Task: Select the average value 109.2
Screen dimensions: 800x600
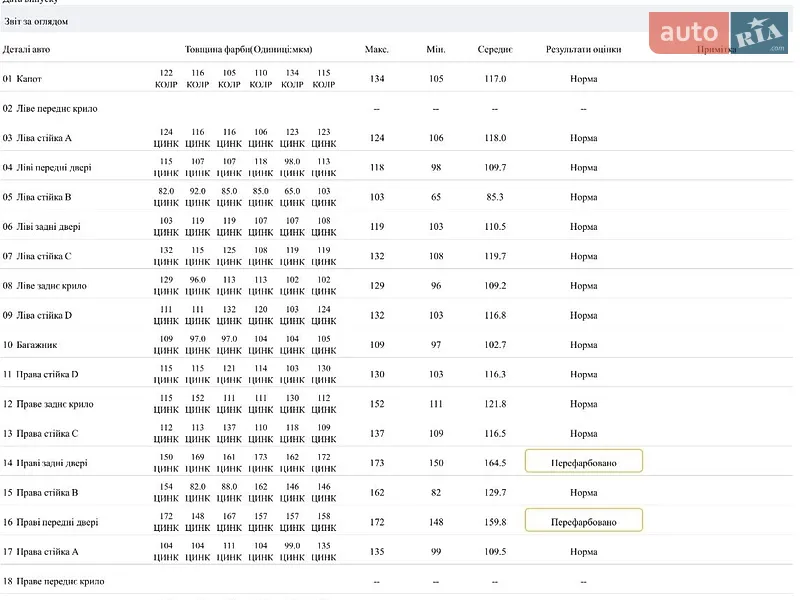Action: pyautogui.click(x=495, y=286)
